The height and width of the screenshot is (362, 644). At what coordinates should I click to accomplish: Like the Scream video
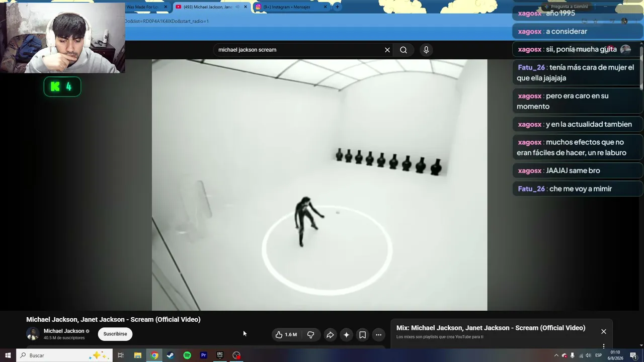pos(286,335)
